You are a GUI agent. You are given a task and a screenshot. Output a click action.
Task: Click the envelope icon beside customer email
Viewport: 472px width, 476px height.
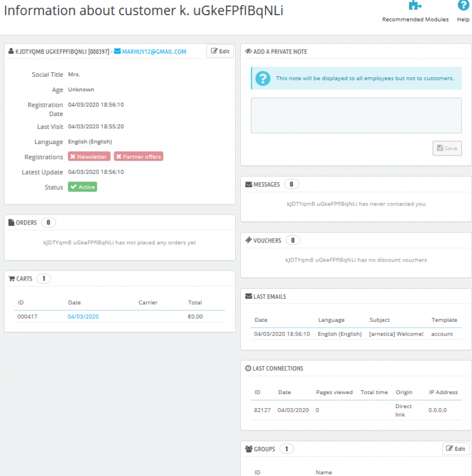pos(118,51)
